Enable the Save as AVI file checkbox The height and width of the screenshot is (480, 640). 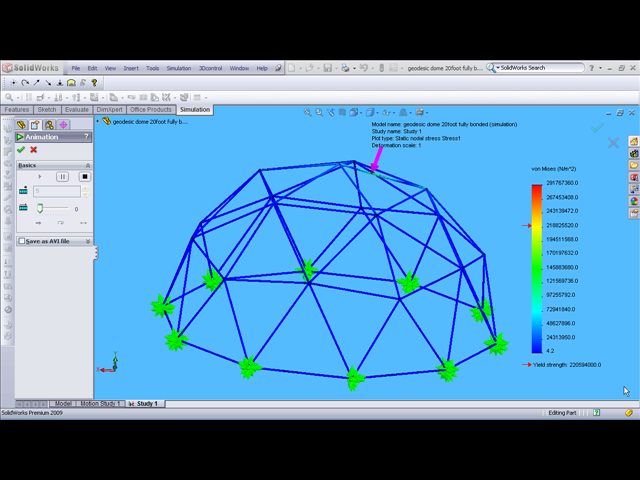[22, 241]
